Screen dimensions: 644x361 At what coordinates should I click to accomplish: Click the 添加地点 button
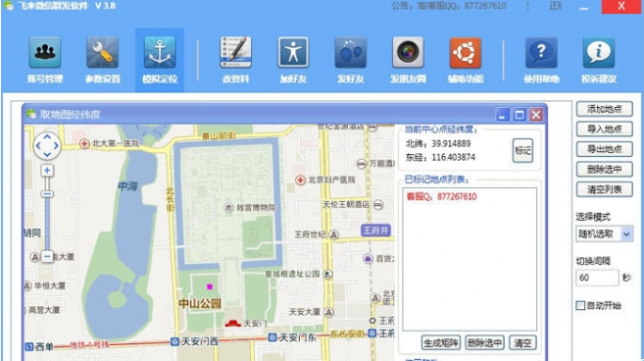pyautogui.click(x=604, y=109)
